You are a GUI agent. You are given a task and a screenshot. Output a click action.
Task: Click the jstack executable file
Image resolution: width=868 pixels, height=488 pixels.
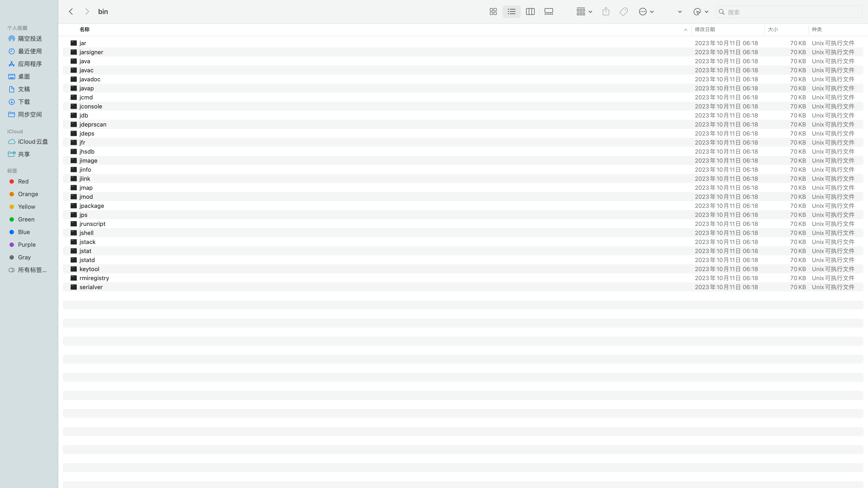pyautogui.click(x=88, y=241)
